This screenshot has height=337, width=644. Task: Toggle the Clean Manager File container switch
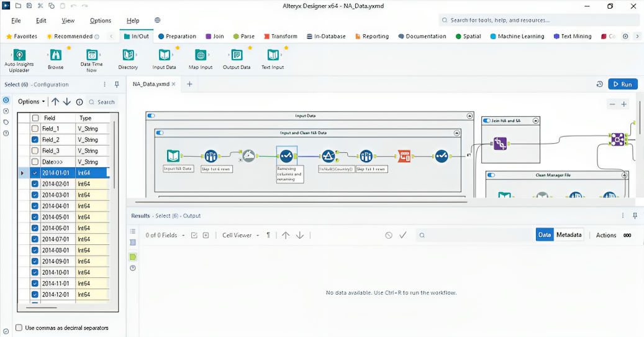tap(491, 175)
